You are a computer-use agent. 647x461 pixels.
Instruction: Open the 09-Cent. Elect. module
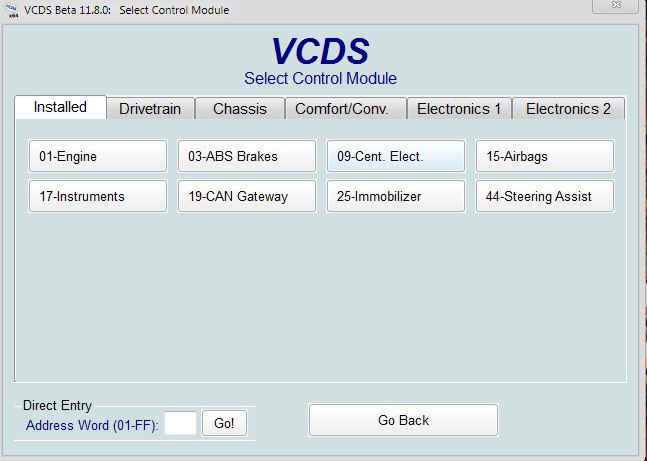396,156
